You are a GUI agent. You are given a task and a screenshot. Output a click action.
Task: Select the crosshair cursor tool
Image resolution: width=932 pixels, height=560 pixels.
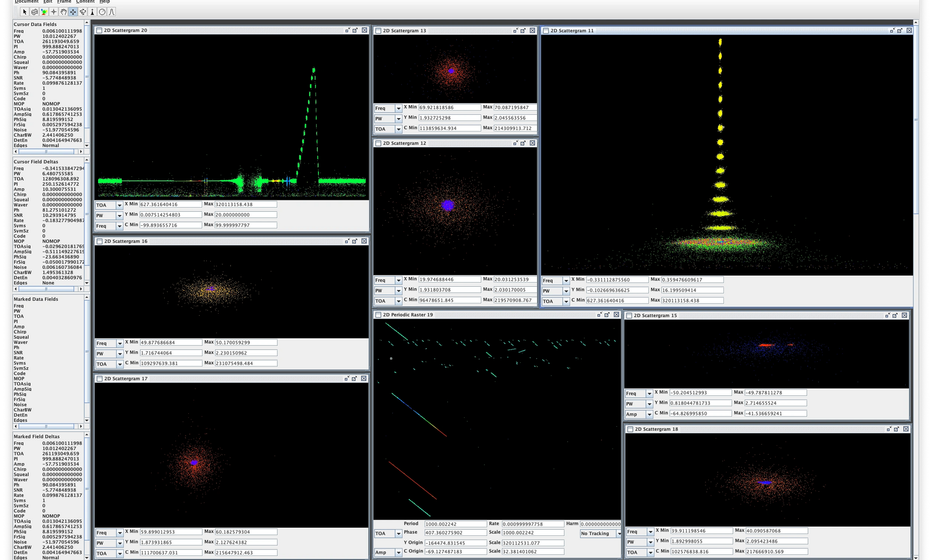[54, 12]
